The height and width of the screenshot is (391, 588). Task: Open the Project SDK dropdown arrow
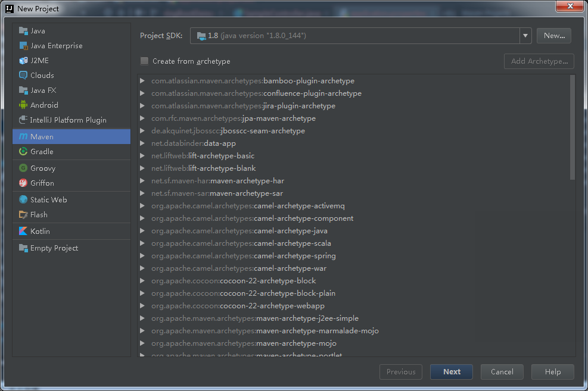[525, 36]
